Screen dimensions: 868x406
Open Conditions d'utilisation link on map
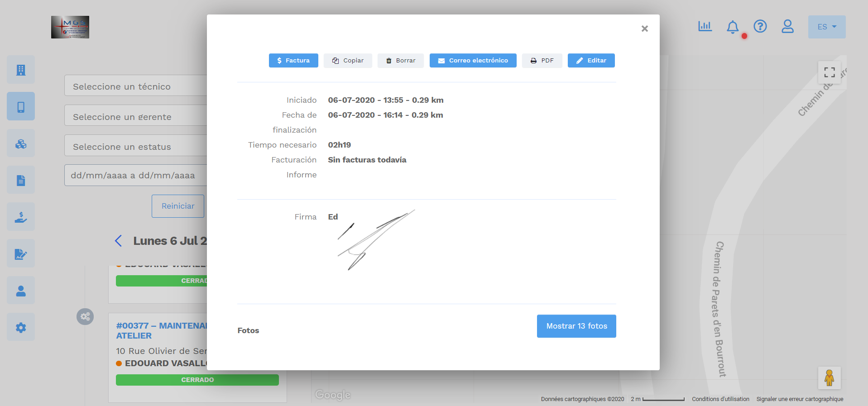click(x=720, y=399)
